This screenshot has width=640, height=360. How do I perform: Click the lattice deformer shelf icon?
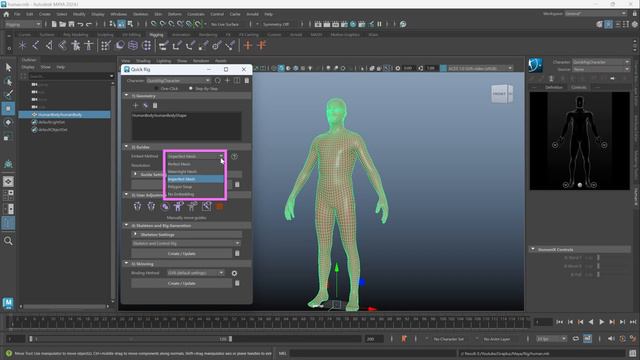(x=133, y=46)
